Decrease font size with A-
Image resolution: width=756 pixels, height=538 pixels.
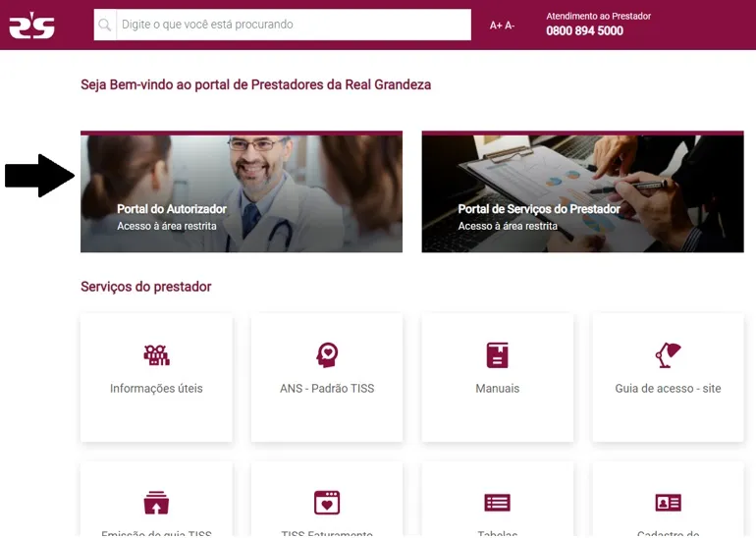[510, 26]
